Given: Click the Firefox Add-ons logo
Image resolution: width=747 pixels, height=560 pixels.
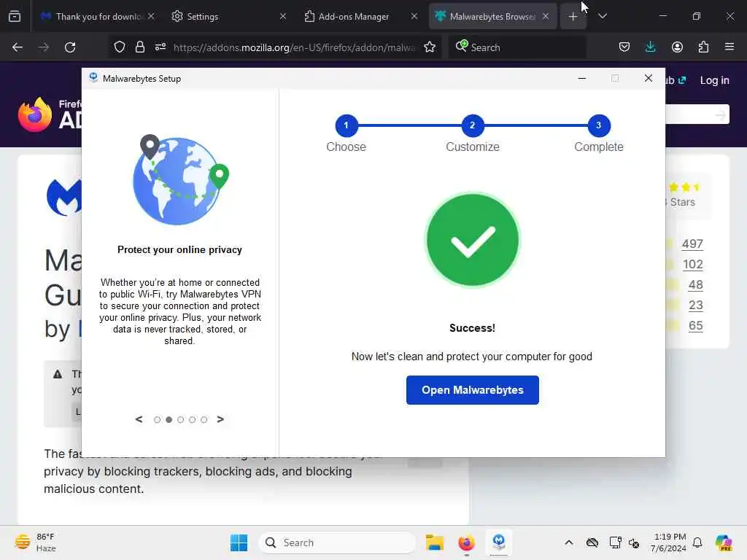Looking at the screenshot, I should [x=50, y=114].
